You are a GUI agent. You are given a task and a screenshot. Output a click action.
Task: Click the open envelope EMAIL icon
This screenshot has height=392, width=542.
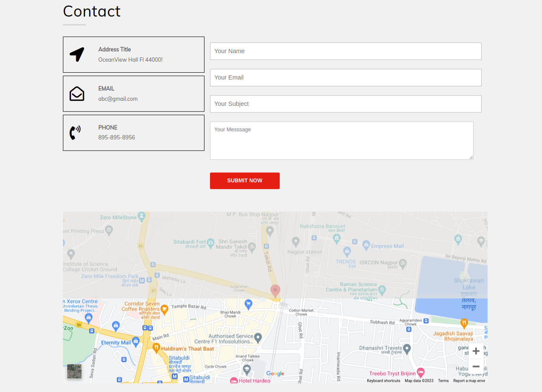pos(77,94)
